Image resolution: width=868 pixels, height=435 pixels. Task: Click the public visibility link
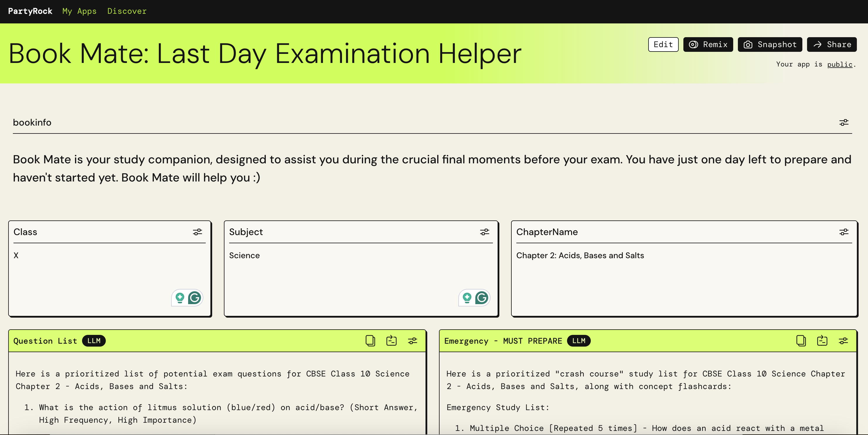pyautogui.click(x=839, y=64)
